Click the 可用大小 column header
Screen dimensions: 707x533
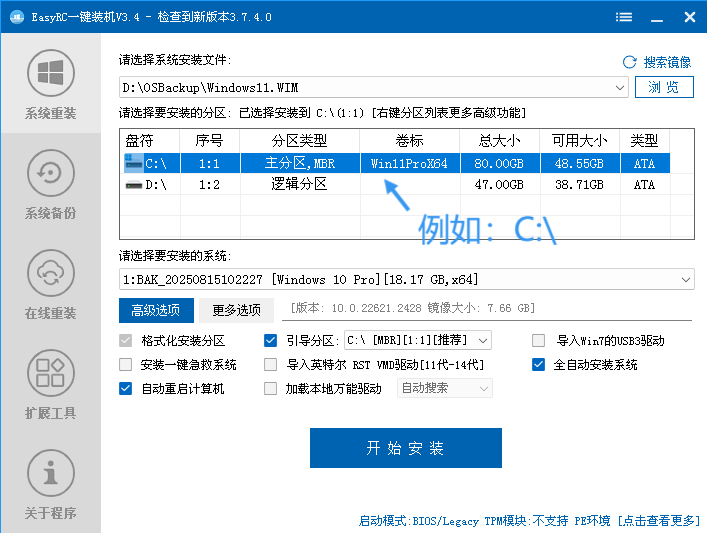tap(579, 141)
